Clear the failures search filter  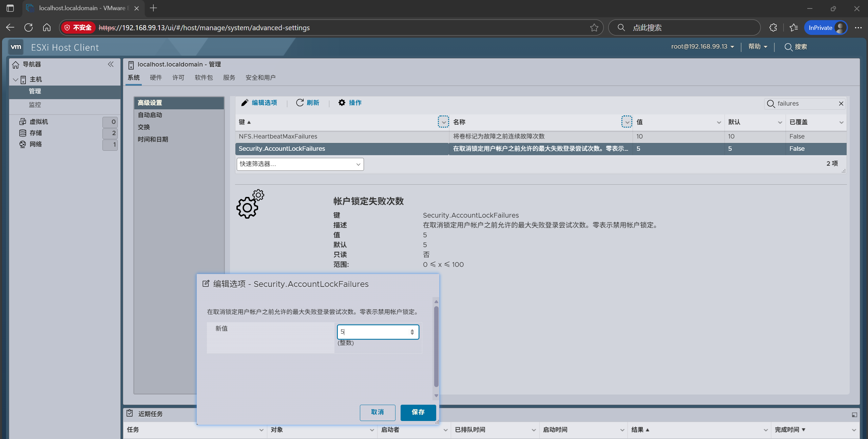pyautogui.click(x=841, y=104)
